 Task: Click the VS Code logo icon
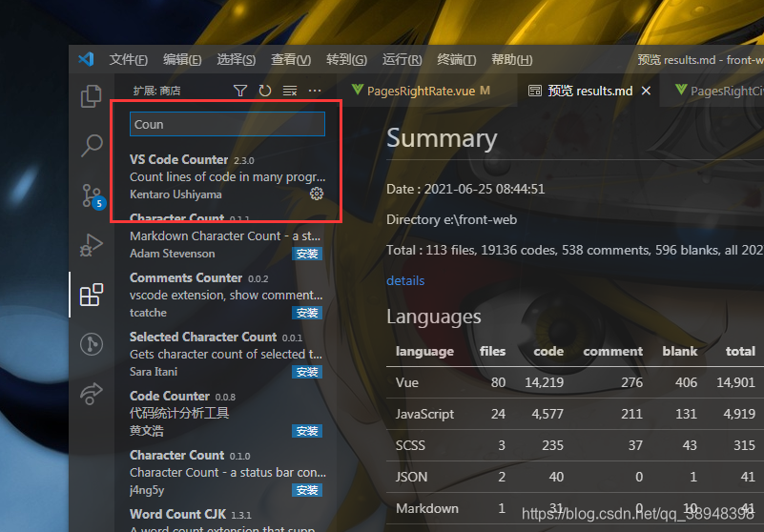(86, 59)
